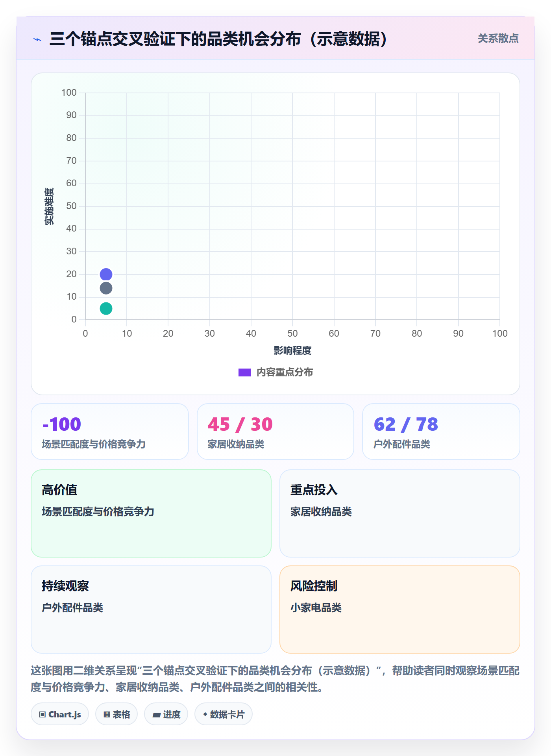Click the lightning bolt icon beside the title
The height and width of the screenshot is (756, 551).
[37, 39]
